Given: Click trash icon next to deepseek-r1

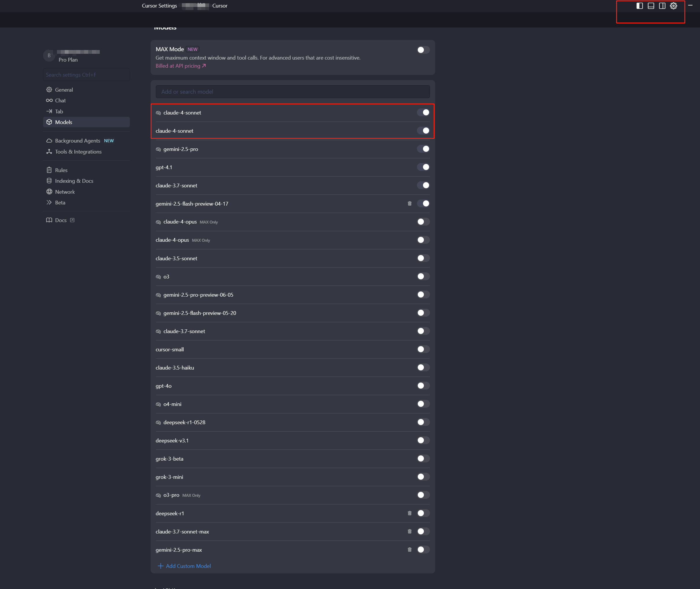Looking at the screenshot, I should point(409,513).
